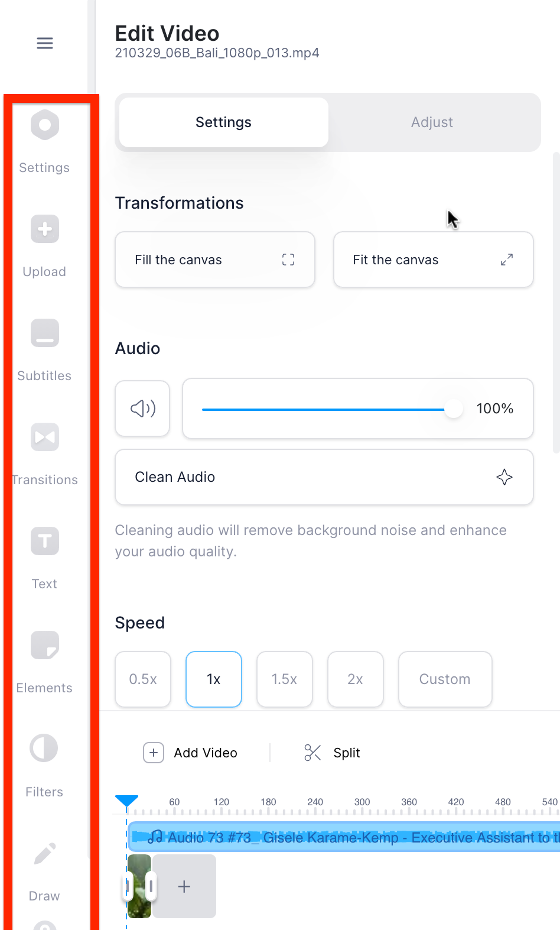Set playback speed to 1.5x
The height and width of the screenshot is (930, 560).
click(x=285, y=679)
